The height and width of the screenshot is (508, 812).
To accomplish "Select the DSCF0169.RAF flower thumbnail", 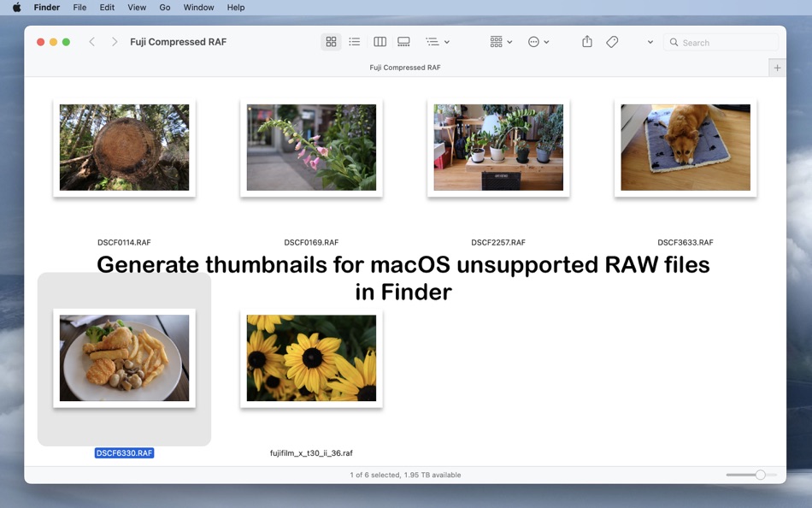I will 311,147.
